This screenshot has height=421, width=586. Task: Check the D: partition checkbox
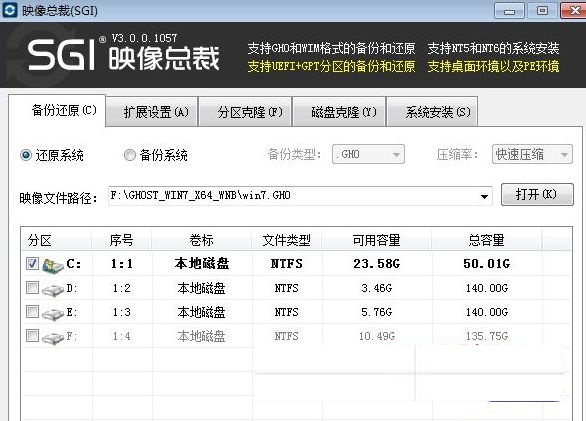32,288
